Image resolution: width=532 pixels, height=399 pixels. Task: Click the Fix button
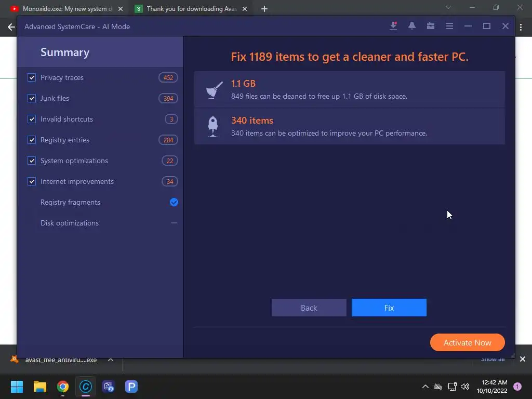tap(389, 308)
